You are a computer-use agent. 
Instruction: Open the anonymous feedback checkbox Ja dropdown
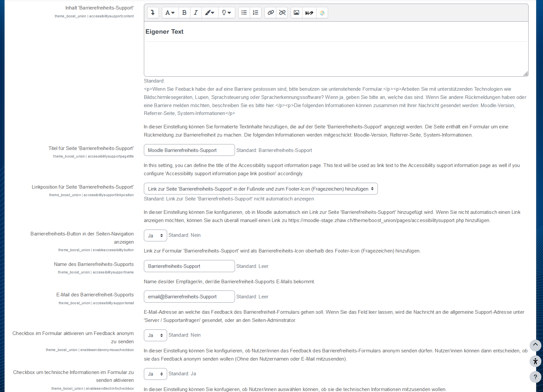point(155,335)
